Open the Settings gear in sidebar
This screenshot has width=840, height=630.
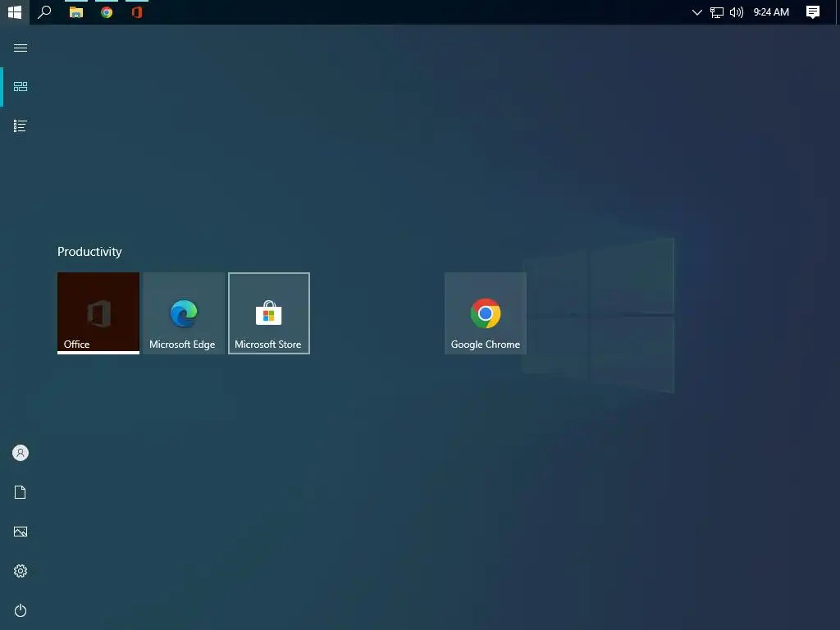(x=21, y=571)
